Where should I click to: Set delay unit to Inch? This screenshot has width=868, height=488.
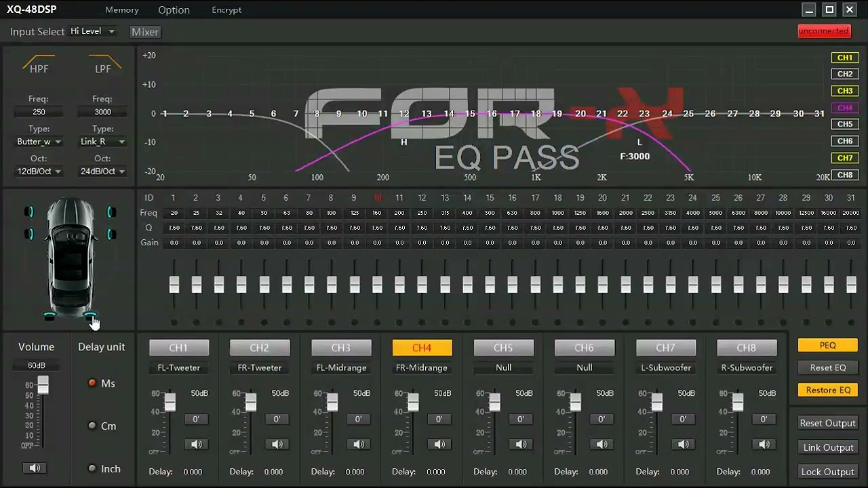[x=92, y=468]
